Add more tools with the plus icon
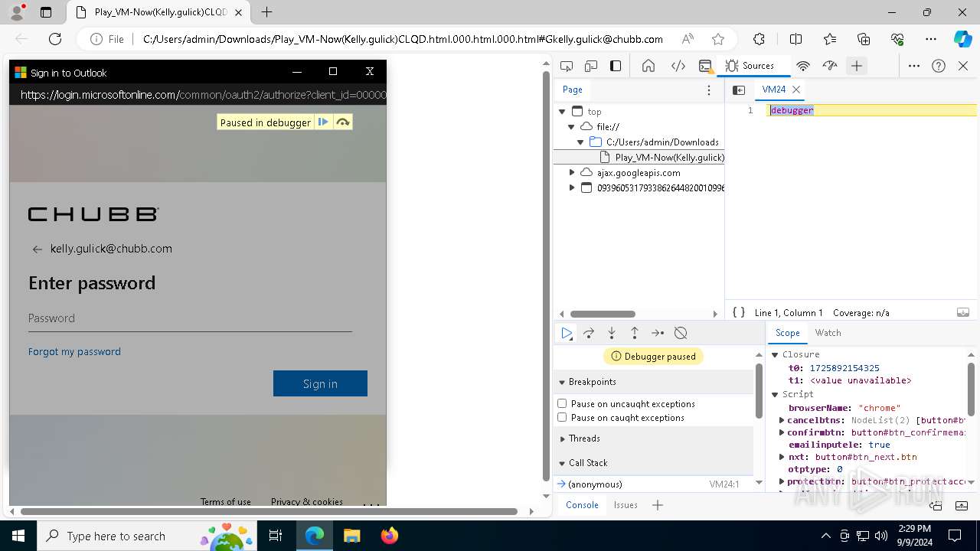The image size is (980, 551). (857, 66)
